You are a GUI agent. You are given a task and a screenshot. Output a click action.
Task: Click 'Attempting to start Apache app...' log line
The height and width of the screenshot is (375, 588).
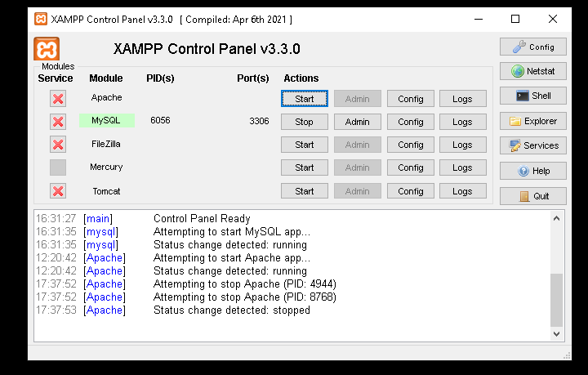pyautogui.click(x=232, y=258)
